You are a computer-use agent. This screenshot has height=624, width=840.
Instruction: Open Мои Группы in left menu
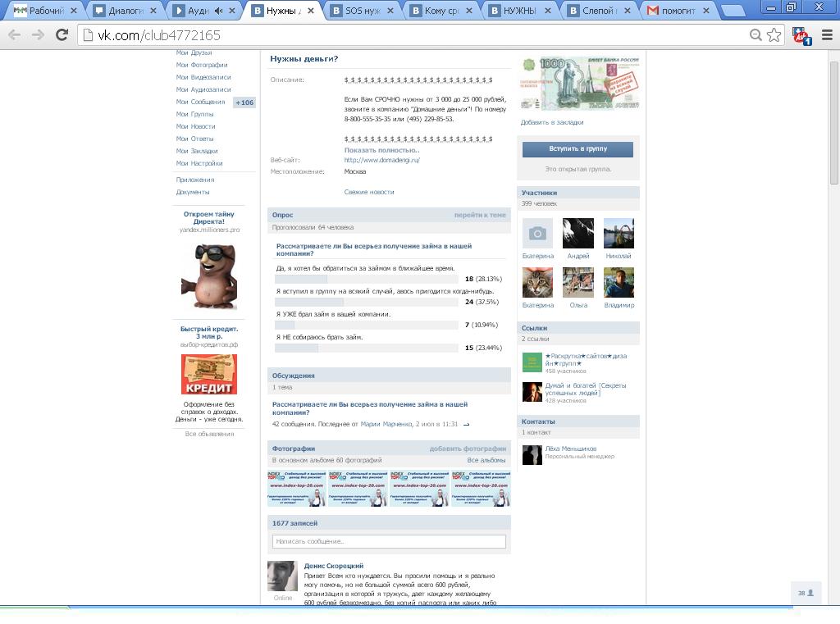[x=195, y=114]
